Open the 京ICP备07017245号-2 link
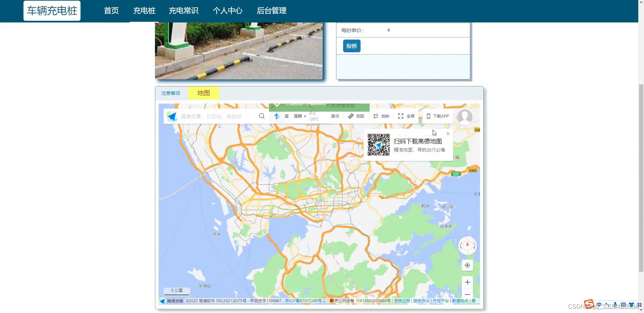 pos(306,301)
